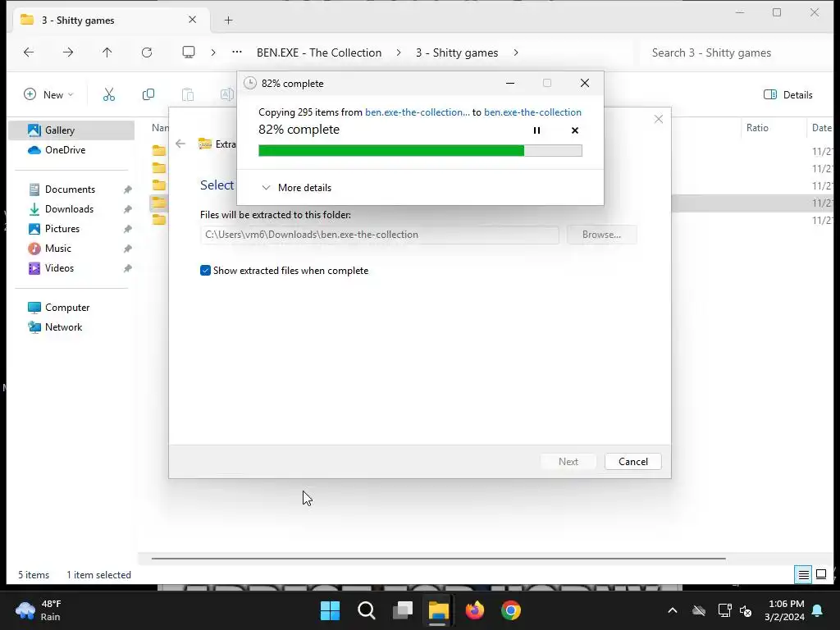Open the ben.exe-the-collection source link
This screenshot has height=630, width=840.
418,112
